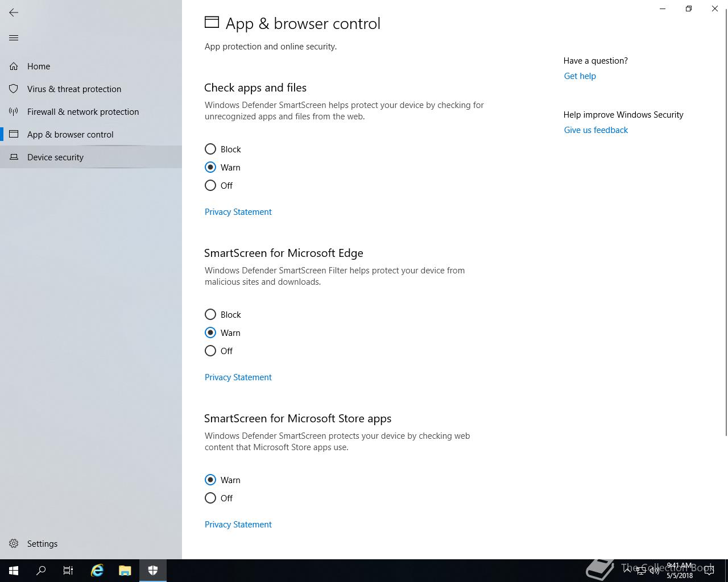The image size is (728, 582).
Task: Click the back arrow icon
Action: click(14, 13)
